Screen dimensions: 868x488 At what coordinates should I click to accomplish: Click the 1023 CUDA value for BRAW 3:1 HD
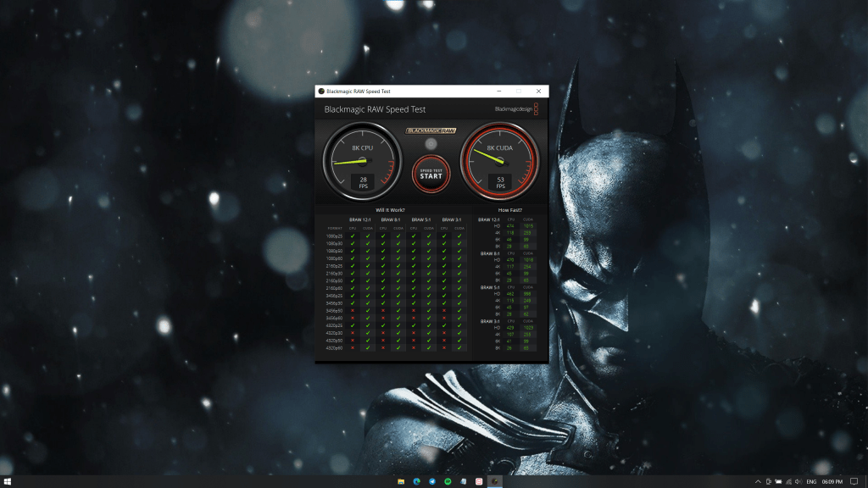pos(527,328)
